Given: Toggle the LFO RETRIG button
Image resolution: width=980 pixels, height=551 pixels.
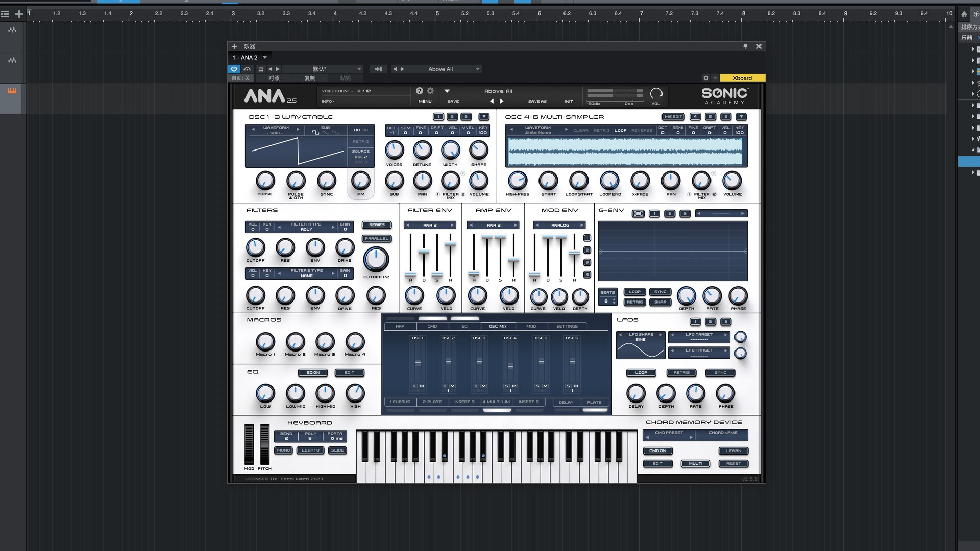Looking at the screenshot, I should tap(681, 373).
